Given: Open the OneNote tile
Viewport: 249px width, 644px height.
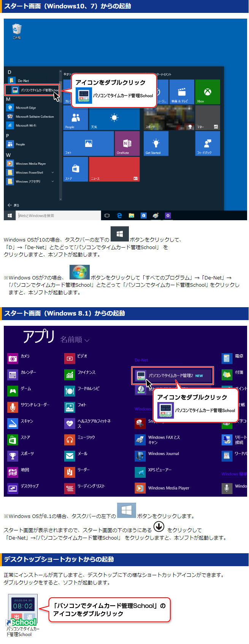Looking at the screenshot, I should coord(127,143).
